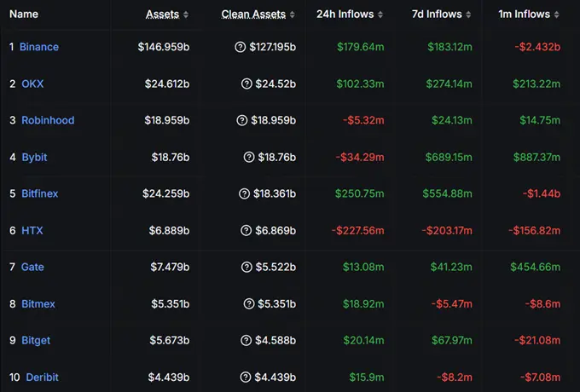580x392 pixels.
Task: Click the Name column header
Action: click(x=24, y=14)
